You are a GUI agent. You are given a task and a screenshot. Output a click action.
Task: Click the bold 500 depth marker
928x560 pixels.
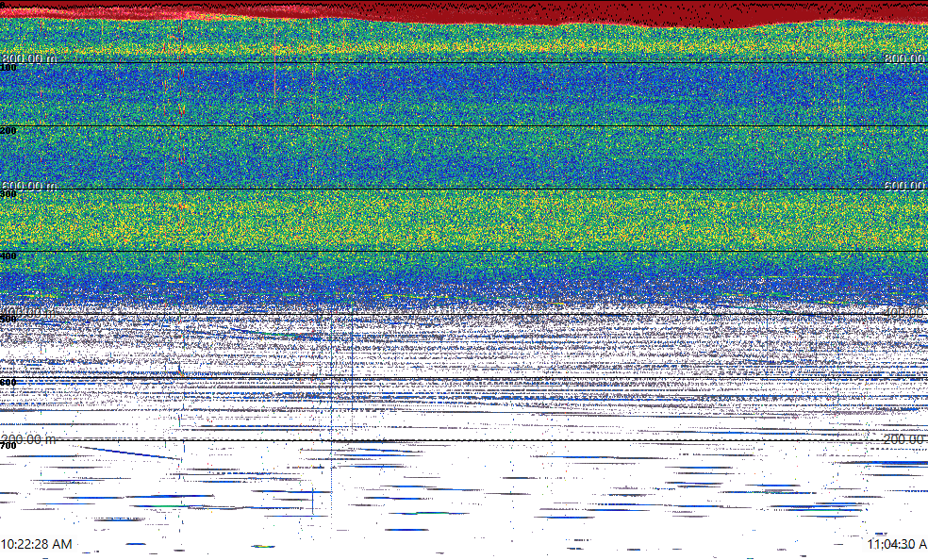click(8, 320)
